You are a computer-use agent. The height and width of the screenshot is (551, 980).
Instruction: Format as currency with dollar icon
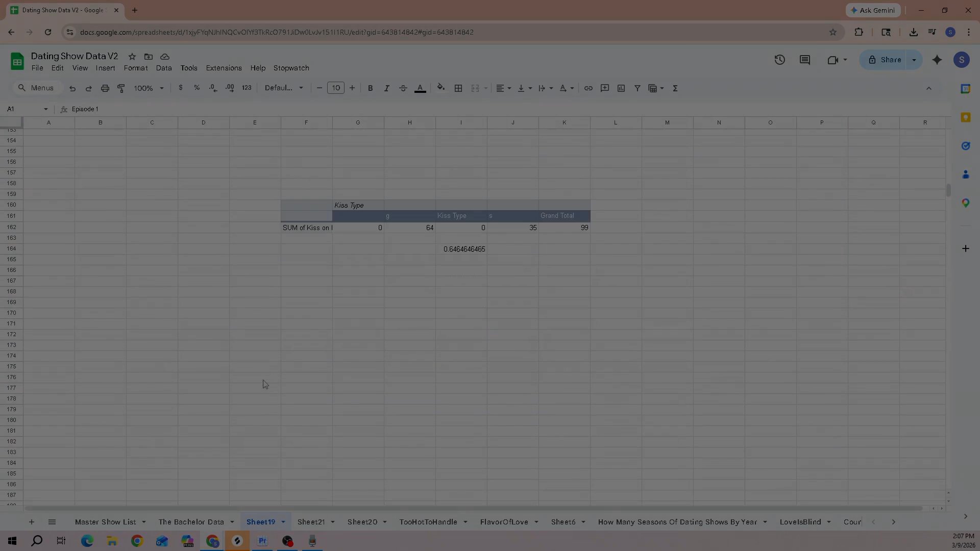180,88
